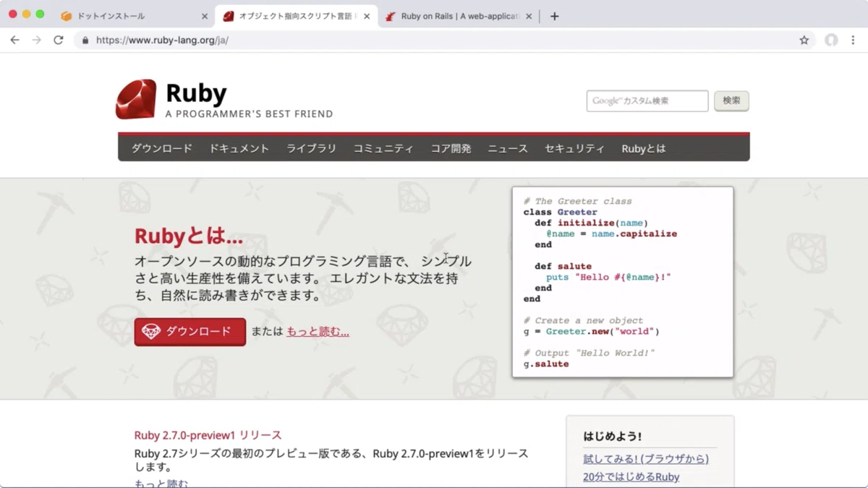Image resolution: width=868 pixels, height=488 pixels.
Task: Open ドキュメント in the navigation bar
Action: pos(239,148)
